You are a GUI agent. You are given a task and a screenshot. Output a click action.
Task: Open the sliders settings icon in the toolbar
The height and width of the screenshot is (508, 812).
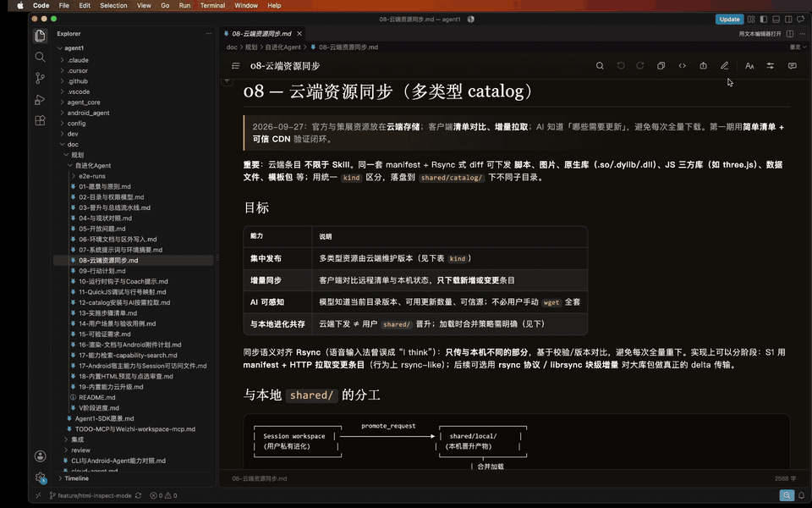click(x=771, y=66)
